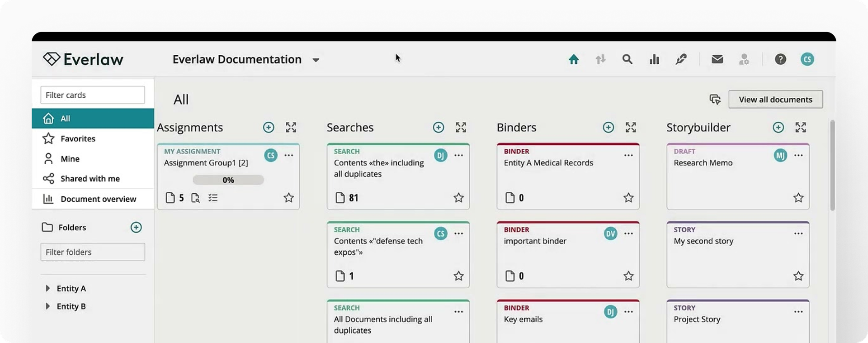
Task: Open the My second story card
Action: tap(738, 255)
